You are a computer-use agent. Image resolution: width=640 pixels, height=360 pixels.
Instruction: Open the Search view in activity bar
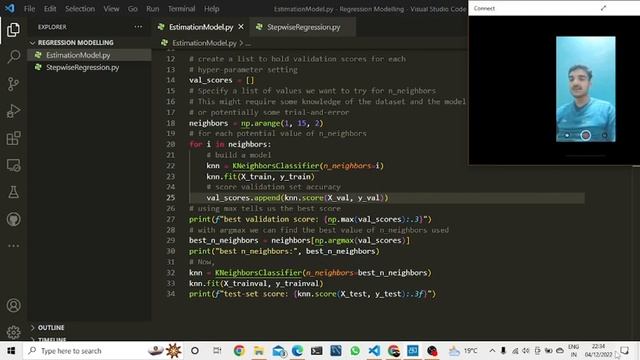(13, 56)
